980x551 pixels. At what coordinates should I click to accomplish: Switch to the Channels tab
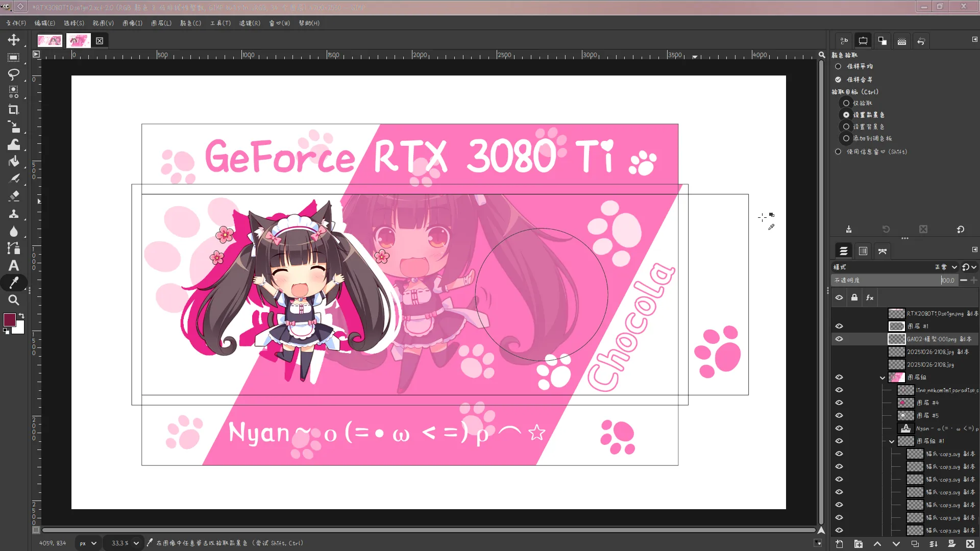coord(863,251)
